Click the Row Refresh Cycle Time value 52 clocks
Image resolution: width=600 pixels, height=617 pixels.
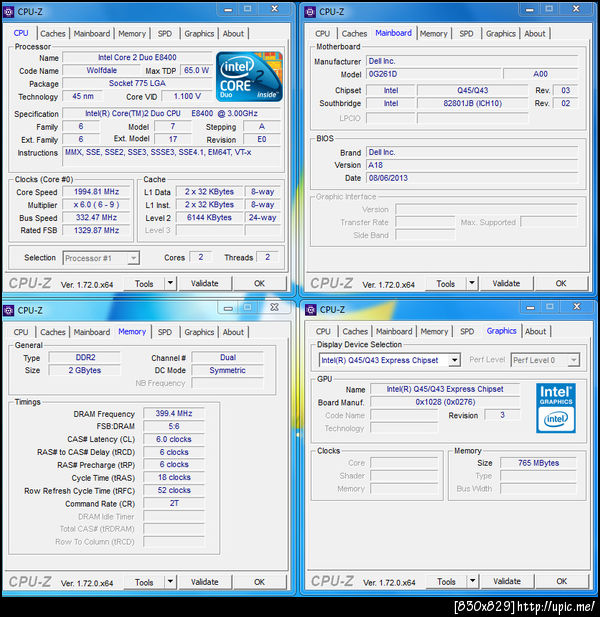[174, 490]
